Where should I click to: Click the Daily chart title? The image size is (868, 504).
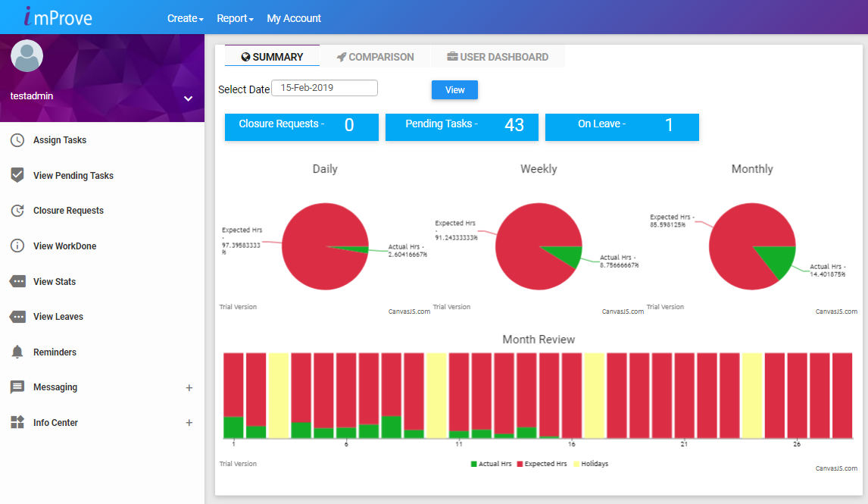325,169
